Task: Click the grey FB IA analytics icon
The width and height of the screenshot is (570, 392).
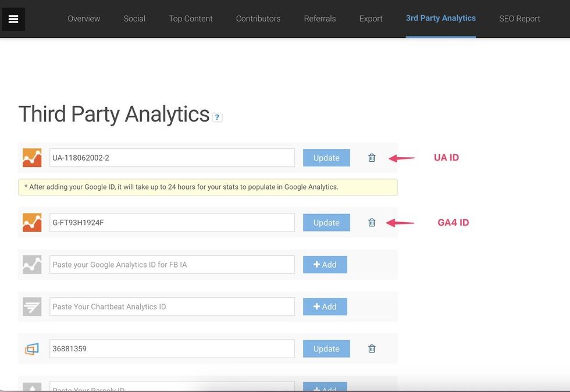Action: [32, 265]
